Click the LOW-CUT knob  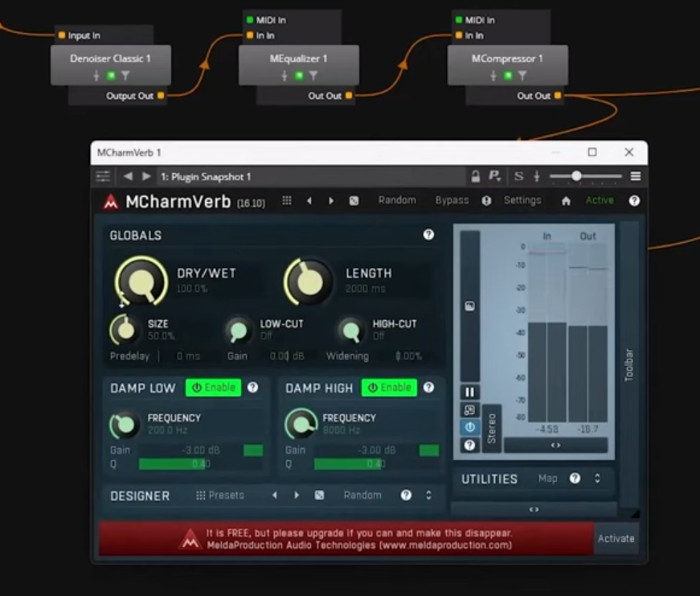pos(238,331)
